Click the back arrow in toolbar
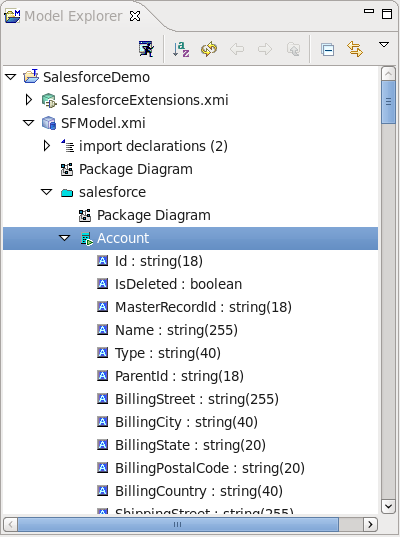This screenshot has height=537, width=400. [x=237, y=49]
